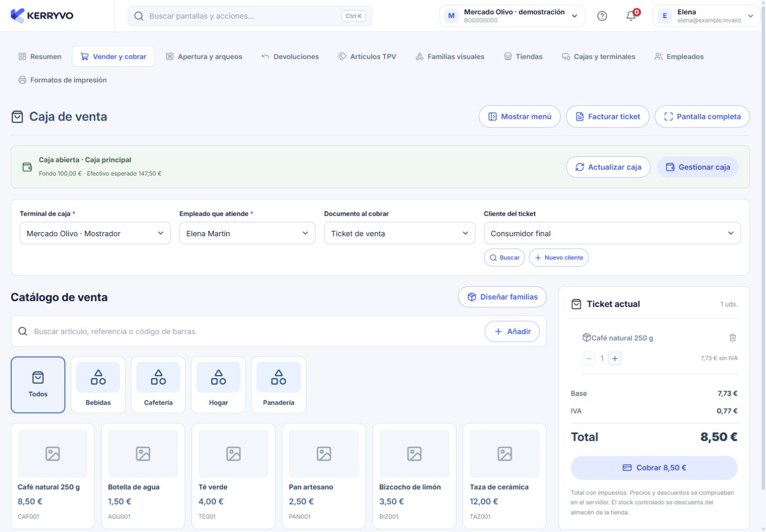Switch to Apertura y arqueos tab
Image resolution: width=766 pixels, height=532 pixels.
pos(204,56)
